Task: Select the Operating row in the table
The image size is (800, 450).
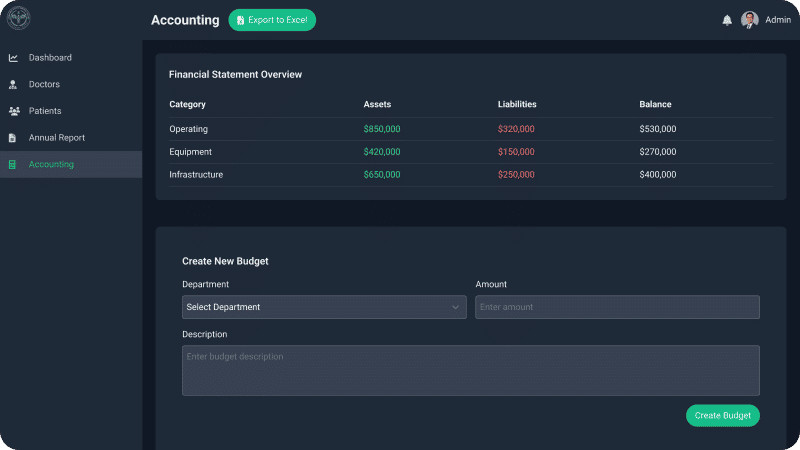Action: pyautogui.click(x=470, y=129)
